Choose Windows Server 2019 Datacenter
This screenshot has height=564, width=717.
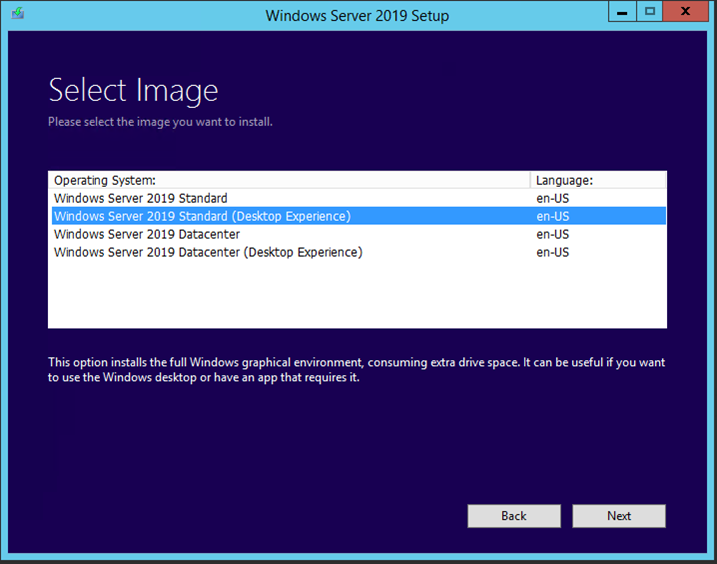(x=358, y=234)
